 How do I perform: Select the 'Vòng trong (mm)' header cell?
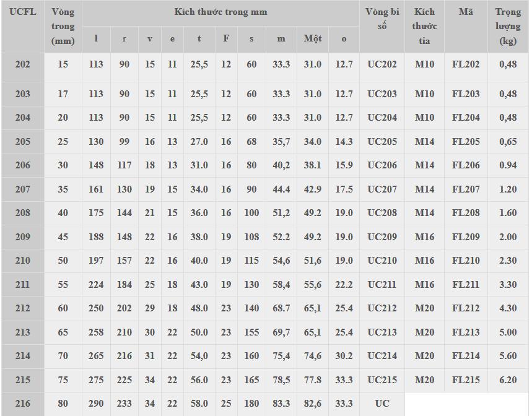pyautogui.click(x=63, y=27)
